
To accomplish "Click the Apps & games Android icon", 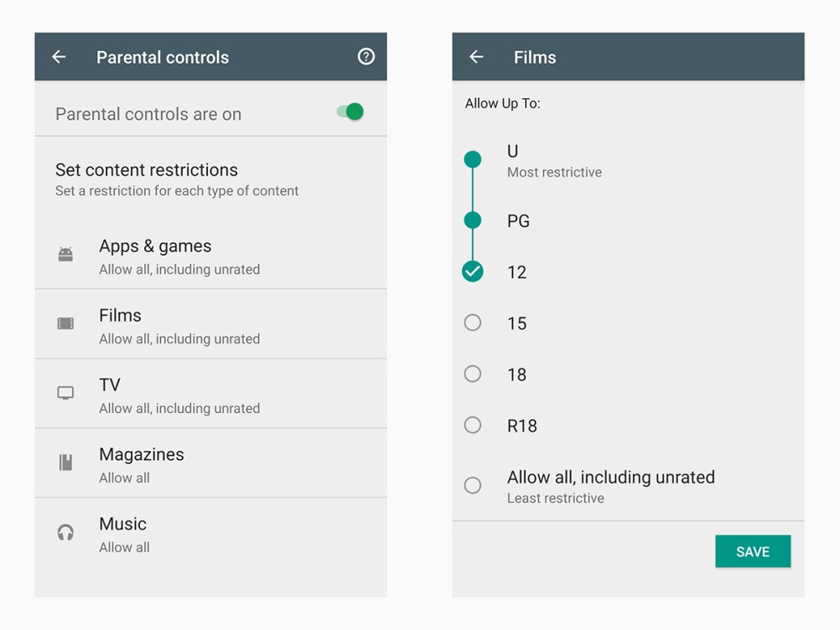I will [66, 256].
